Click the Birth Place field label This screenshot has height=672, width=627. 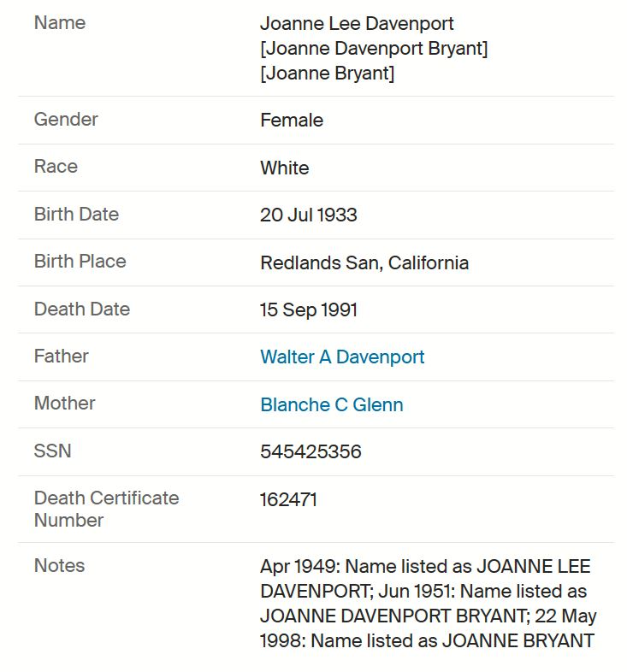coord(80,261)
